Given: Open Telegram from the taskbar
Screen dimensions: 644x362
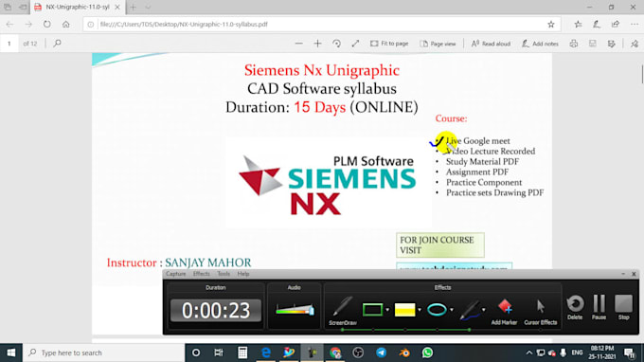Looking at the screenshot, I should 381,353.
